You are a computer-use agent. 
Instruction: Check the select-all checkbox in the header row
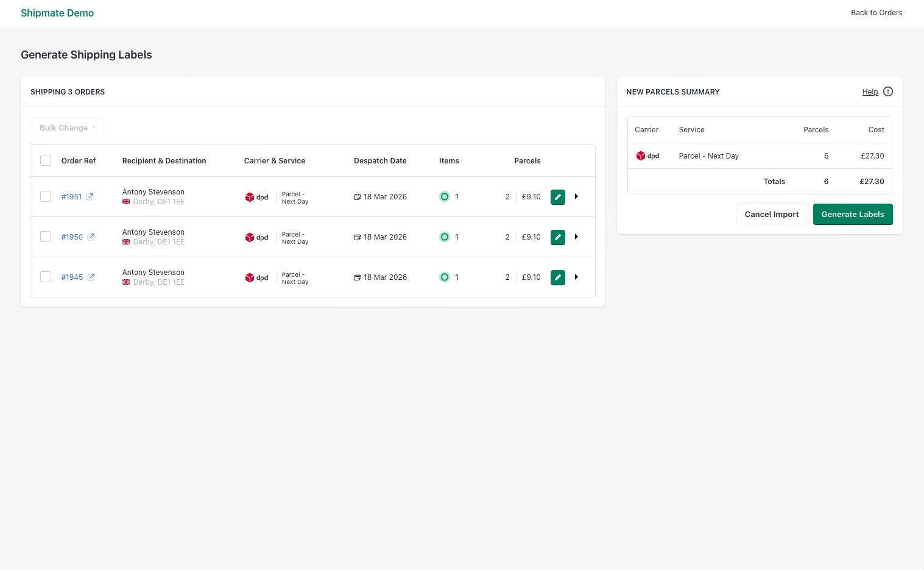click(x=46, y=160)
